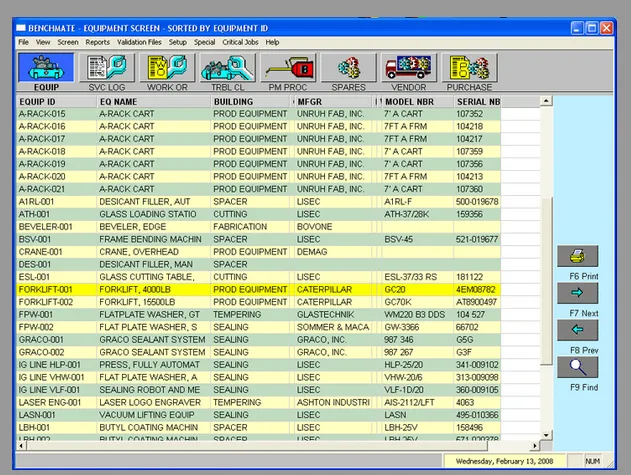Viewport: 631px width, 475px height.
Task: Open the Setup menu
Action: [177, 42]
